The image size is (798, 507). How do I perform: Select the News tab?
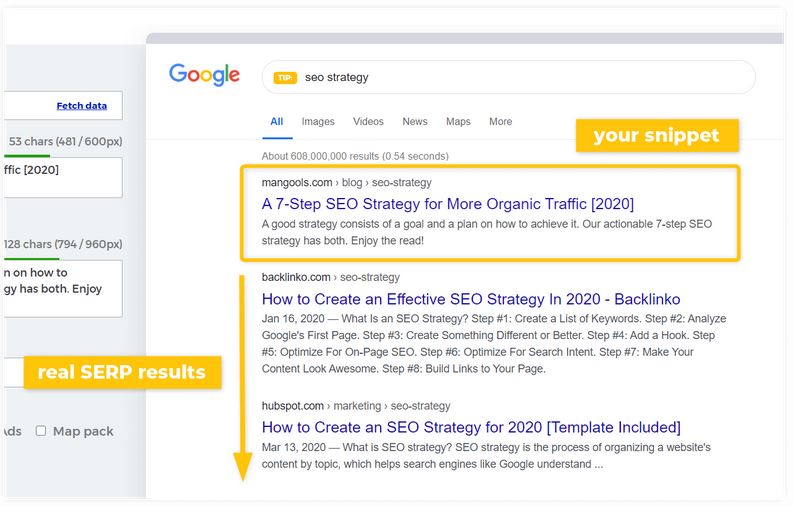(x=415, y=122)
